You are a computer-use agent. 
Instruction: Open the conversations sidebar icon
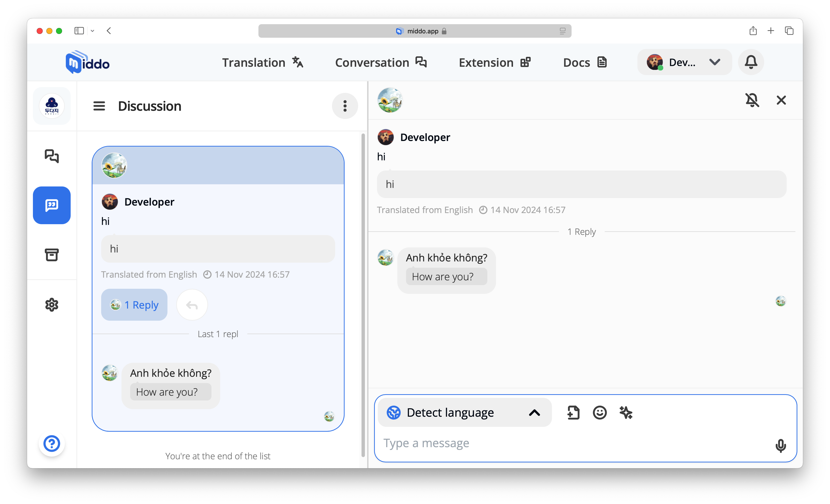tap(52, 156)
